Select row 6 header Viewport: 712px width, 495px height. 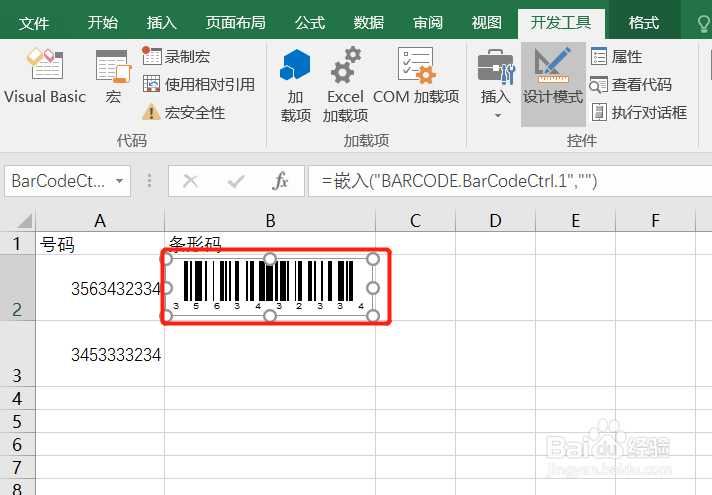tap(17, 444)
